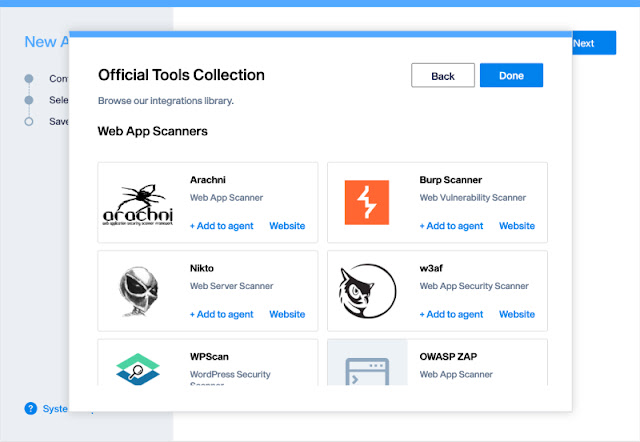This screenshot has width=640, height=442.
Task: Click the WPScan logo
Action: (138, 369)
